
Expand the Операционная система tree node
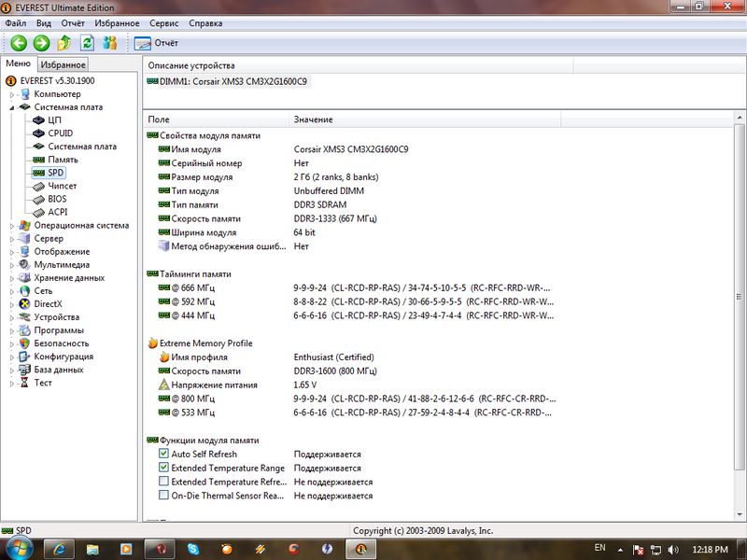coord(12,225)
